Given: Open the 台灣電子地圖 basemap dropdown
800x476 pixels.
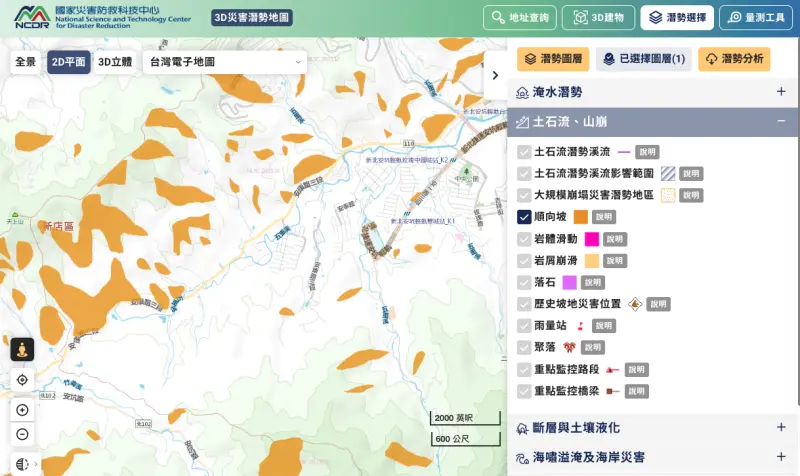Looking at the screenshot, I should [x=224, y=61].
